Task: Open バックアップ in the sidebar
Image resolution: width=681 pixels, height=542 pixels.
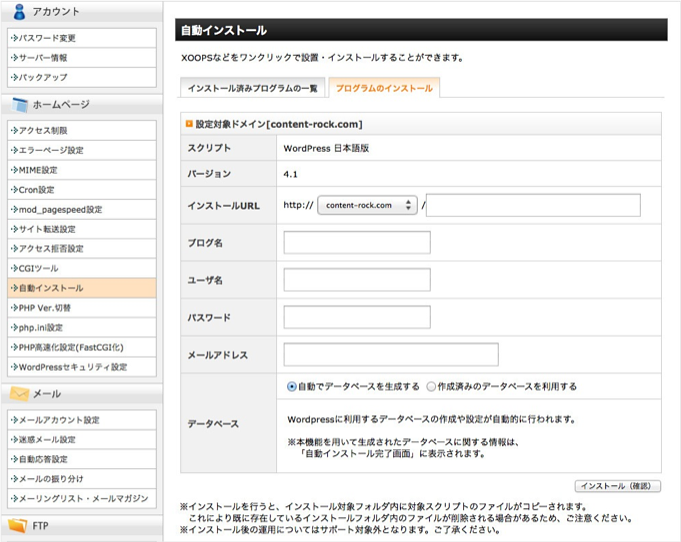Action: pyautogui.click(x=82, y=77)
